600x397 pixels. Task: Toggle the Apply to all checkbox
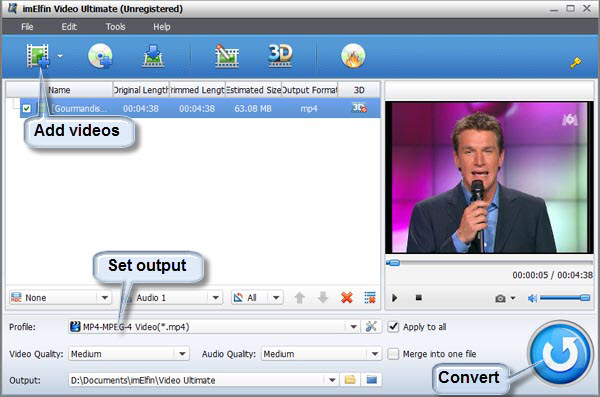(x=393, y=327)
